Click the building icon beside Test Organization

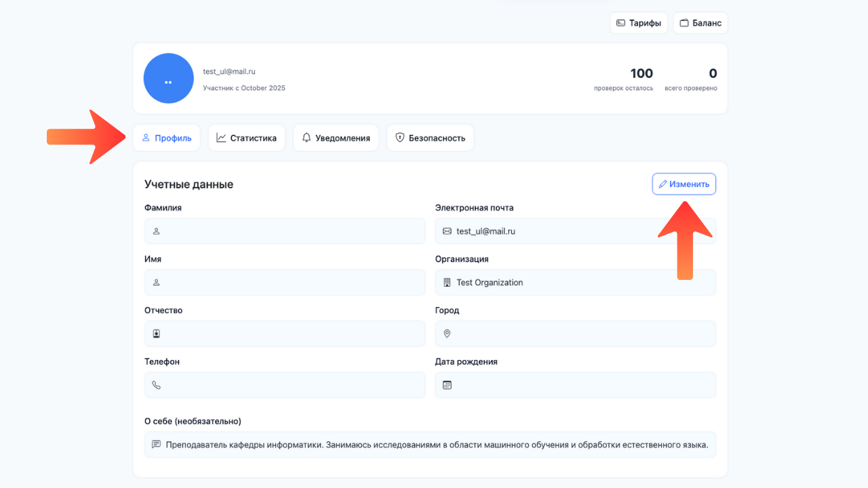tap(447, 283)
